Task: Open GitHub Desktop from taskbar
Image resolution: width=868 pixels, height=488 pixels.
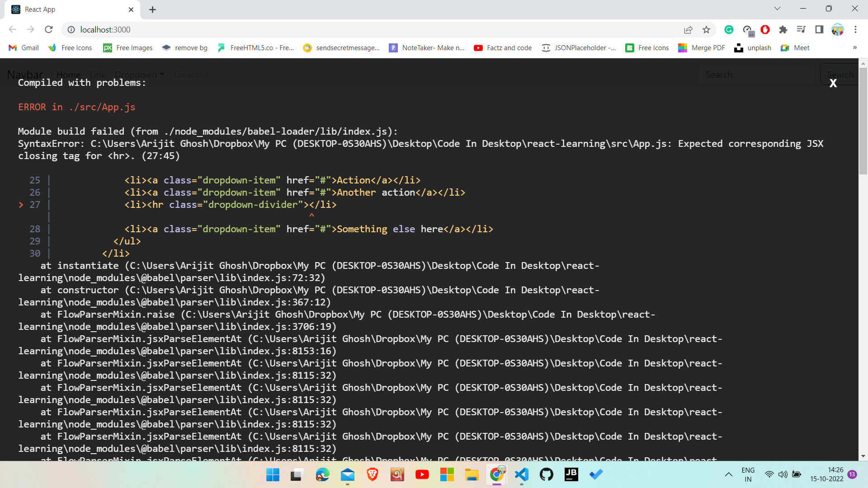Action: click(x=546, y=474)
